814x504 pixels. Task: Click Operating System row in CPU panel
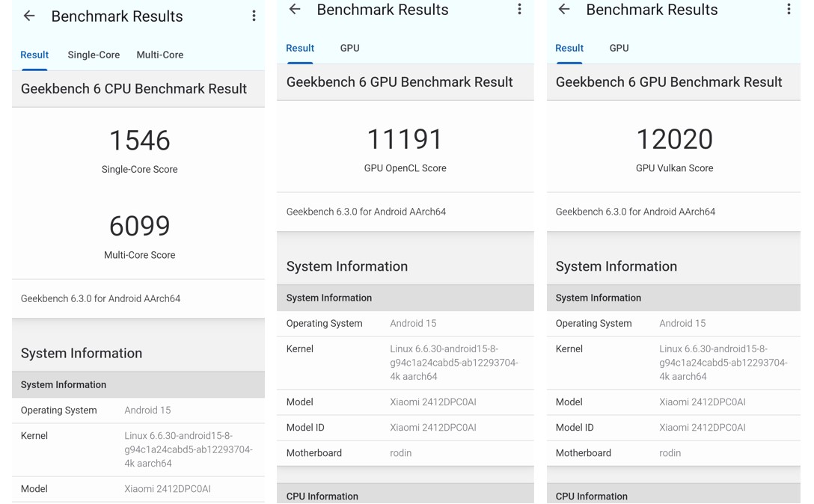(x=138, y=411)
